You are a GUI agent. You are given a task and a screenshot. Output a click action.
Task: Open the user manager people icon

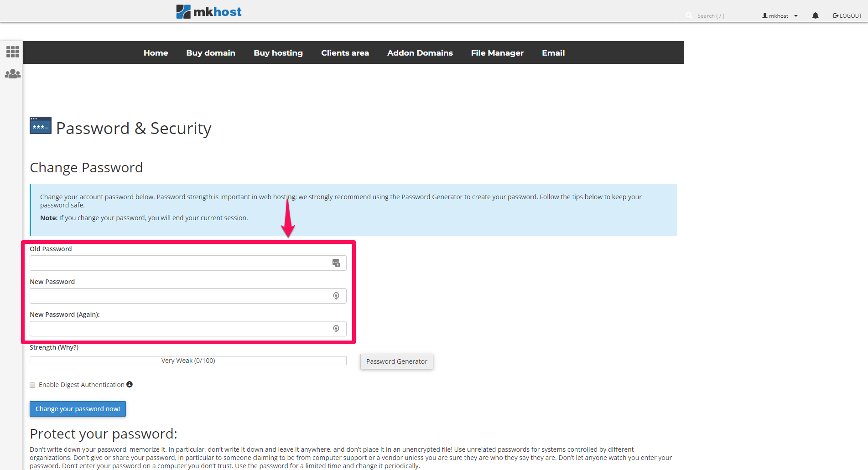[13, 74]
